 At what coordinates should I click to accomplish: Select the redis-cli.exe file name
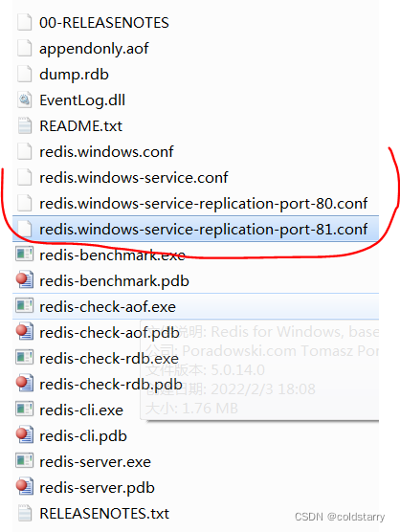(81, 410)
